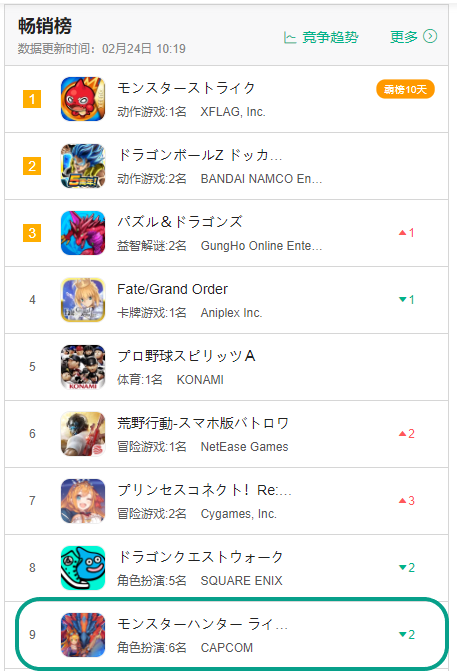Select publisher BANDAI NAMCO En...
This screenshot has height=671, width=457.
tap(261, 179)
